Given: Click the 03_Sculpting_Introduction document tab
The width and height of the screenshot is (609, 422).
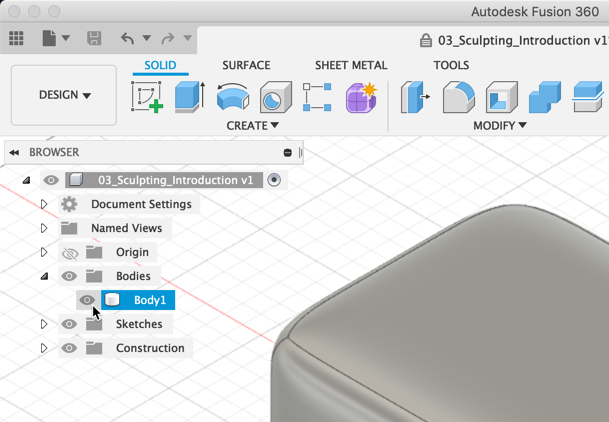Looking at the screenshot, I should 522,40.
